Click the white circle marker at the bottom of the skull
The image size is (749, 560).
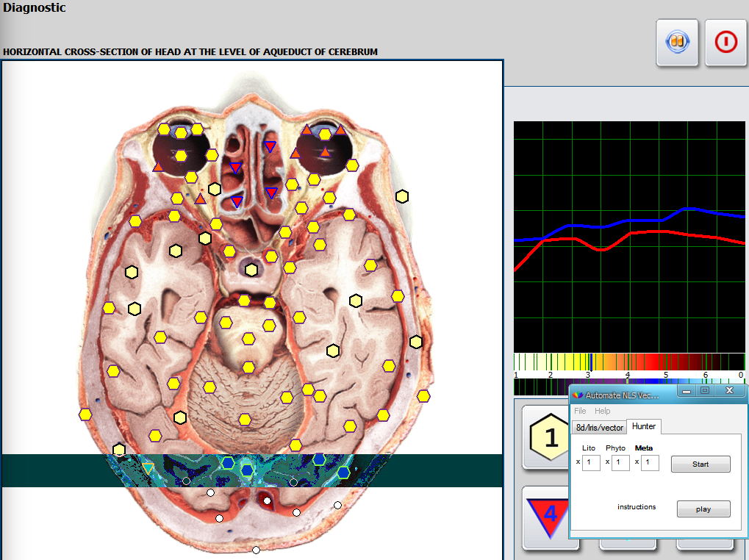256,550
